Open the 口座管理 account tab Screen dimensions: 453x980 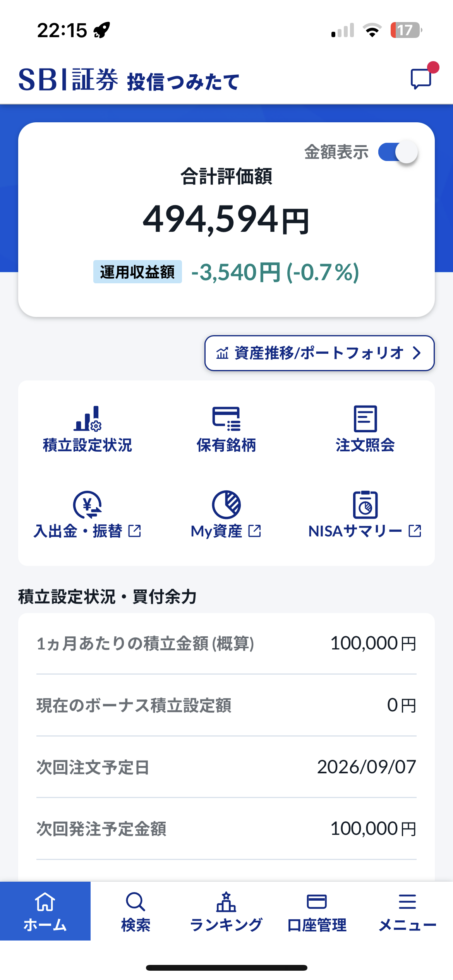[x=317, y=911]
